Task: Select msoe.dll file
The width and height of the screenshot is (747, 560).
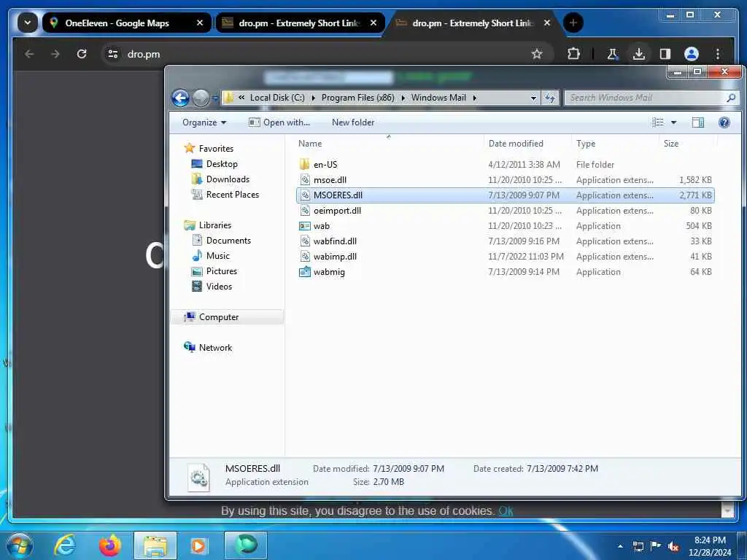Action: (505, 180)
